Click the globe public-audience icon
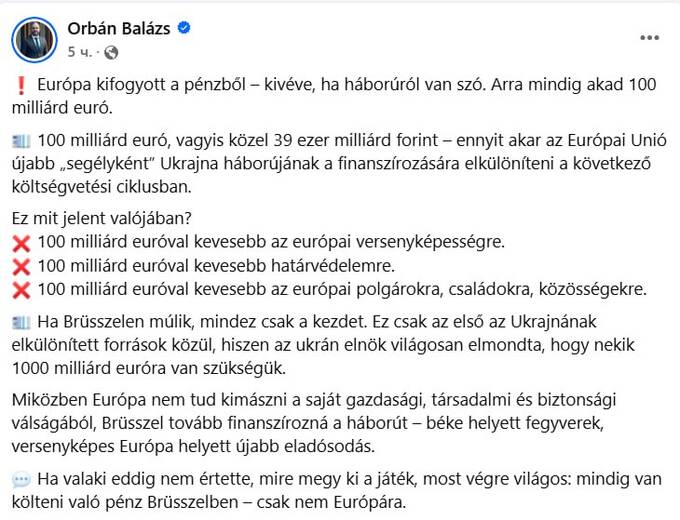 [x=111, y=52]
